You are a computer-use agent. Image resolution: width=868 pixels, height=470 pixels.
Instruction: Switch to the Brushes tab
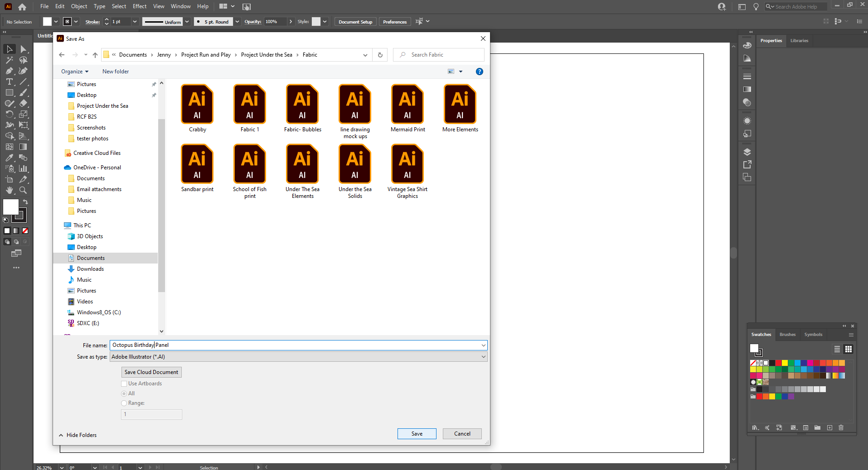[x=787, y=335]
